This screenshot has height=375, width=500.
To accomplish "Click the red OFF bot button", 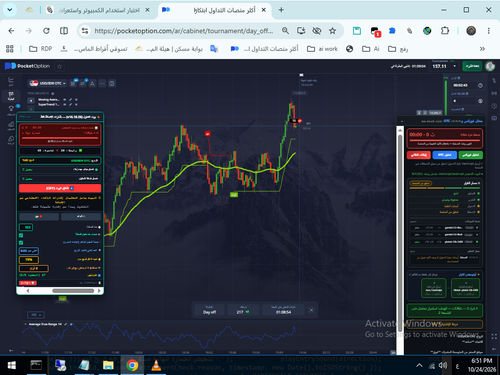I will [x=60, y=188].
